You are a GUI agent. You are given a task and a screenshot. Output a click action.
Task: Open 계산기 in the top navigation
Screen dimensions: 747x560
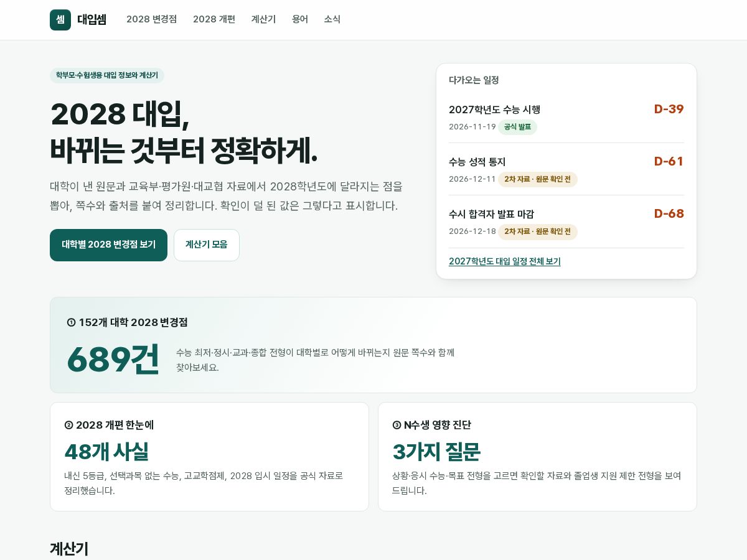[263, 19]
